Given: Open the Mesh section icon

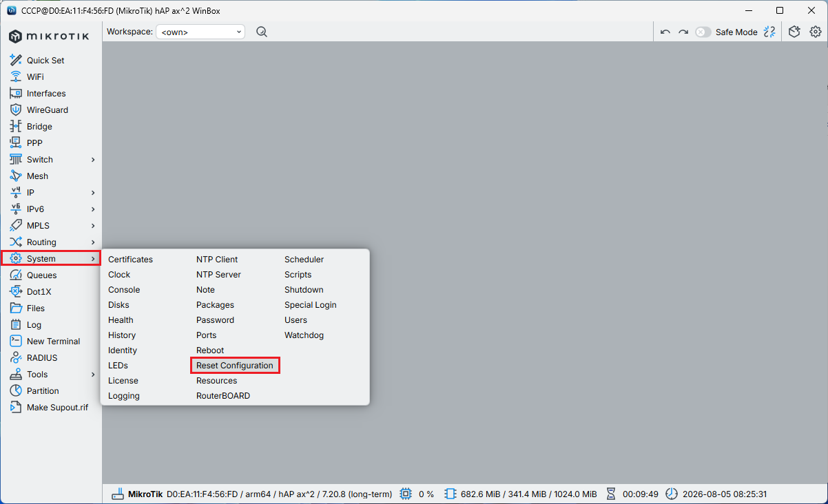Looking at the screenshot, I should pos(16,176).
